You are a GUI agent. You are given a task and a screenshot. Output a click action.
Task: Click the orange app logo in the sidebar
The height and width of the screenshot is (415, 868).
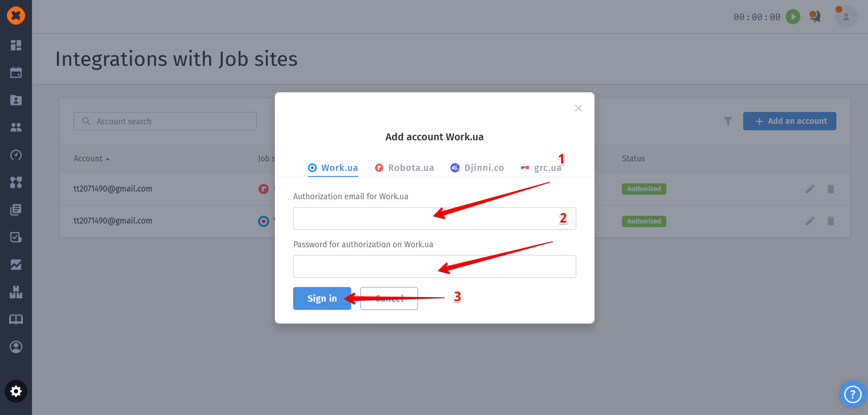point(16,16)
